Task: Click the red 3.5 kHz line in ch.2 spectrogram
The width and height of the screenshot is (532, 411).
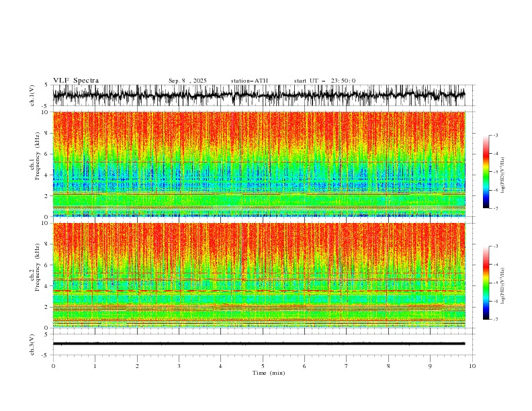Action: 259,291
